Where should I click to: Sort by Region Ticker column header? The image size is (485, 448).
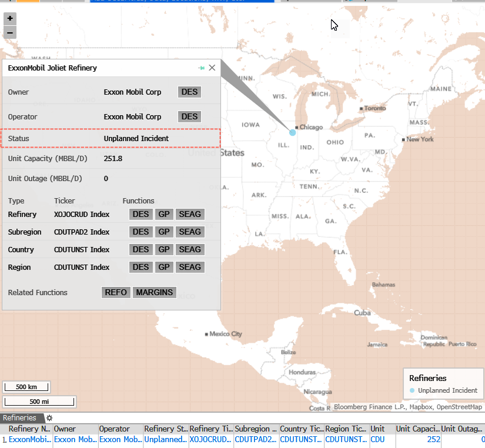tap(347, 429)
